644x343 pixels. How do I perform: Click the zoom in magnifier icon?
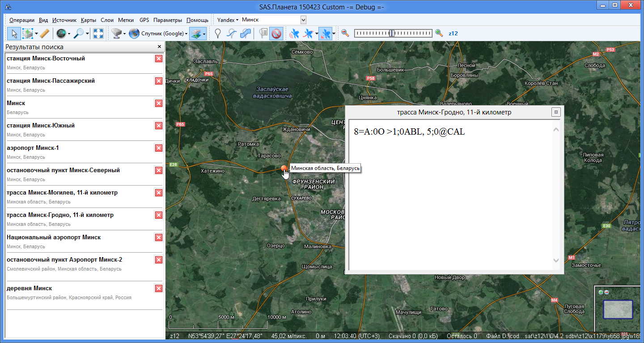(439, 33)
